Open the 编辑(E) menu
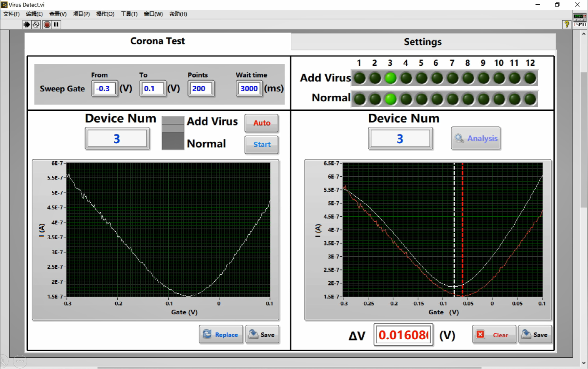 (x=34, y=14)
